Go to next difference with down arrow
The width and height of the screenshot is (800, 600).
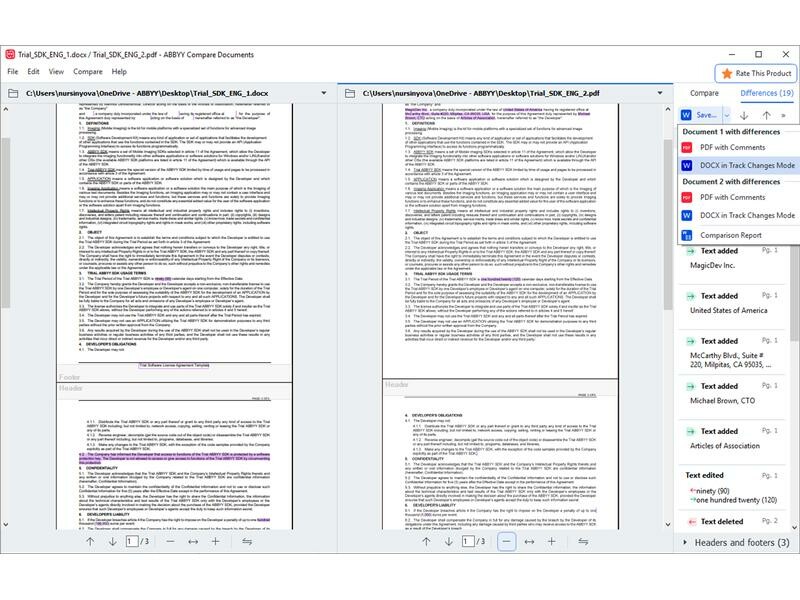[744, 115]
